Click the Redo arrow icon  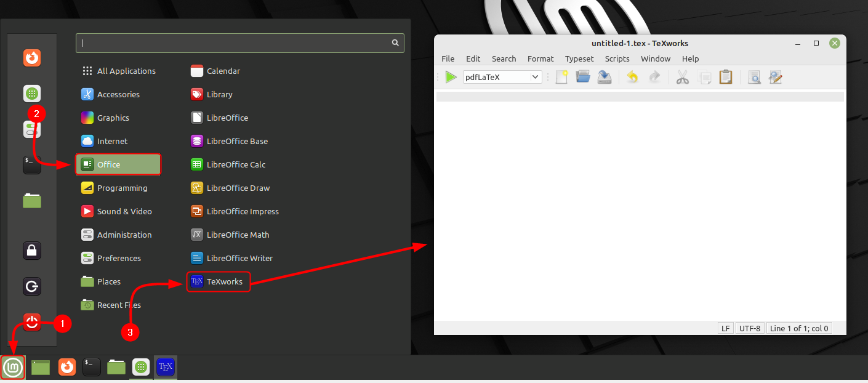[x=654, y=77]
